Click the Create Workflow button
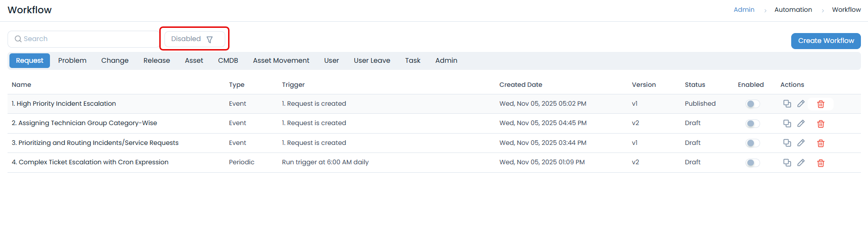The width and height of the screenshot is (868, 228). click(826, 41)
